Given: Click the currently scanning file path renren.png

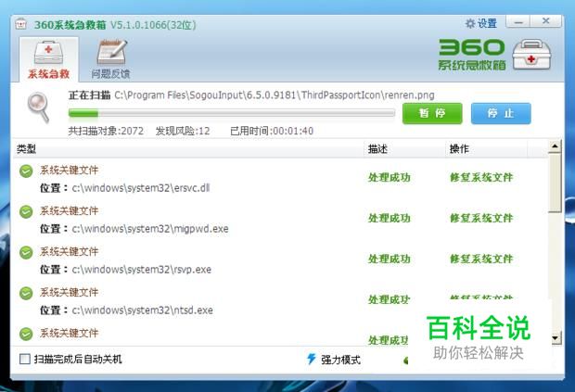Looking at the screenshot, I should (x=275, y=95).
